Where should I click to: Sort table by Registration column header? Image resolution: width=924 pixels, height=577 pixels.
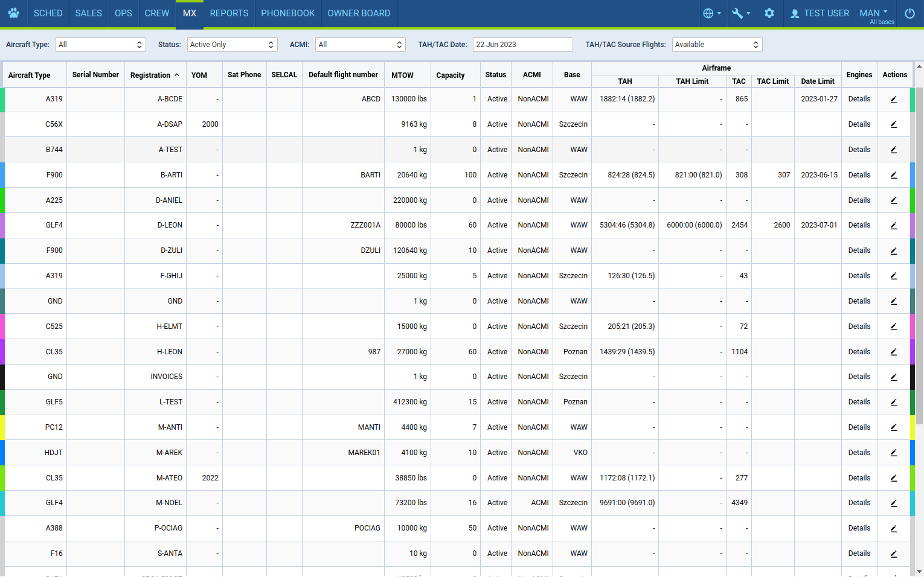tap(155, 75)
